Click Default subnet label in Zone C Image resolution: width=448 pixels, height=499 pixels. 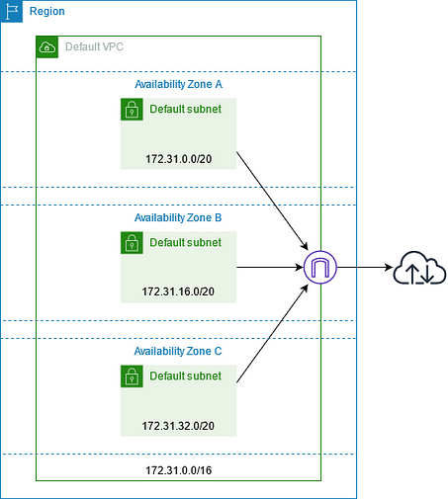[186, 375]
